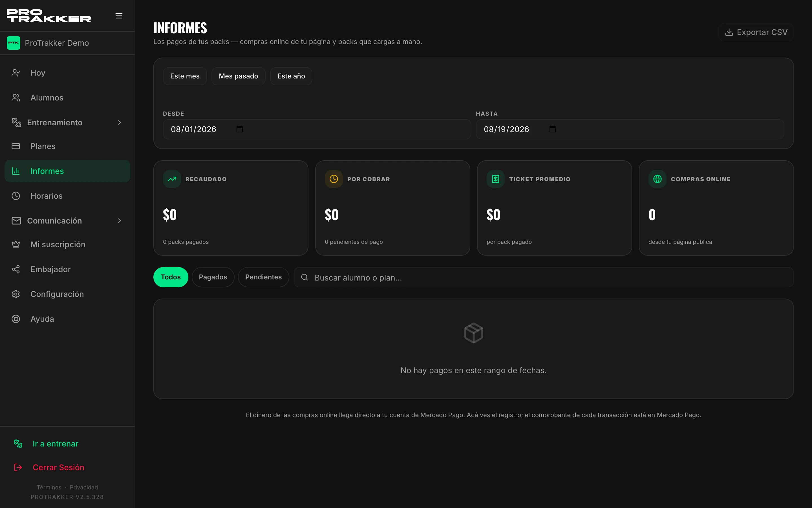This screenshot has height=508, width=812.
Task: Expand the Entrenamiento submenu chevron
Action: tap(120, 122)
